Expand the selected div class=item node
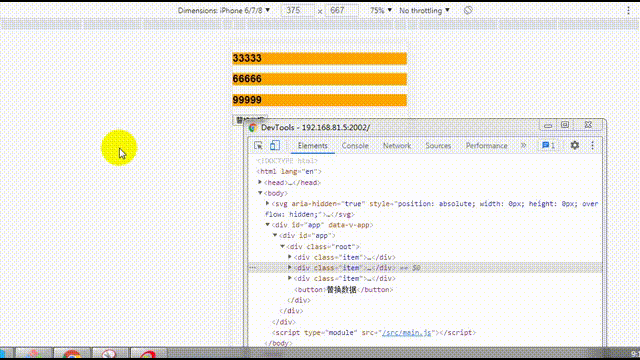 pos(290,267)
